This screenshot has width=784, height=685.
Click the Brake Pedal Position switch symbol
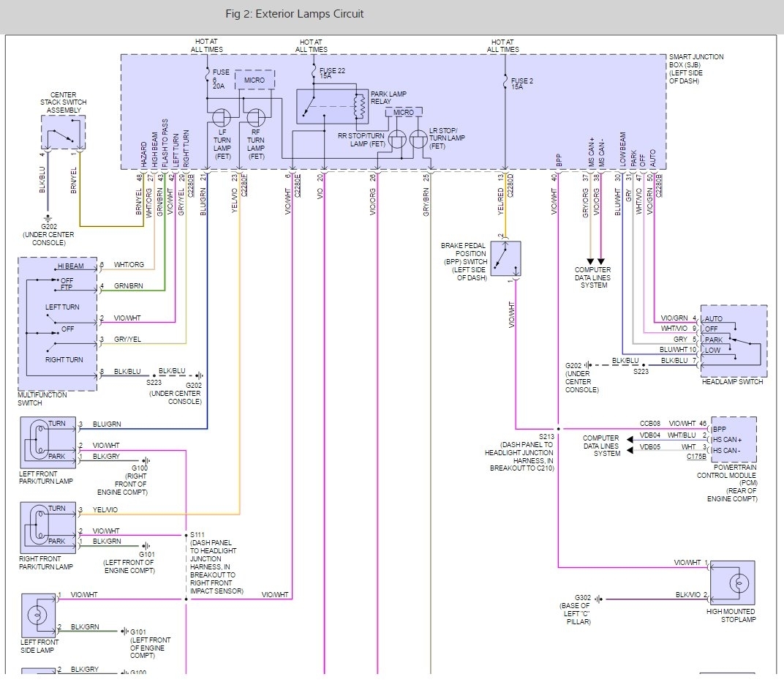coord(505,258)
